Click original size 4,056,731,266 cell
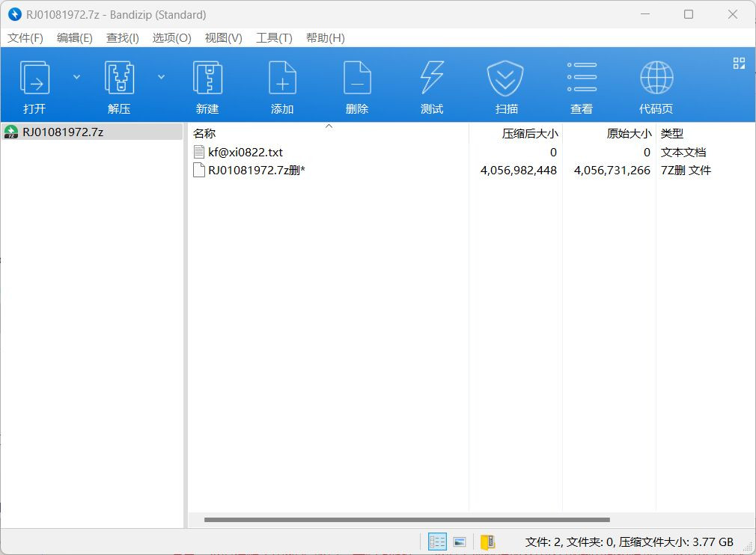This screenshot has width=756, height=555. 612,170
